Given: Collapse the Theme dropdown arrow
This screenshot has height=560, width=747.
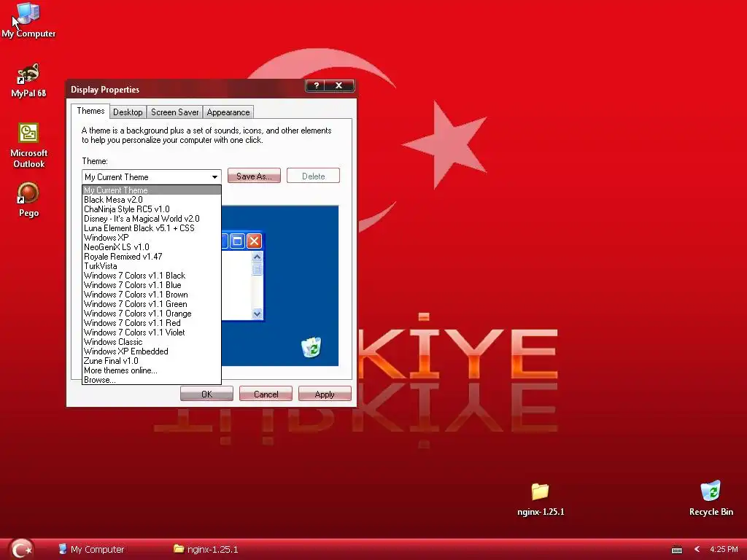Looking at the screenshot, I should tap(215, 177).
